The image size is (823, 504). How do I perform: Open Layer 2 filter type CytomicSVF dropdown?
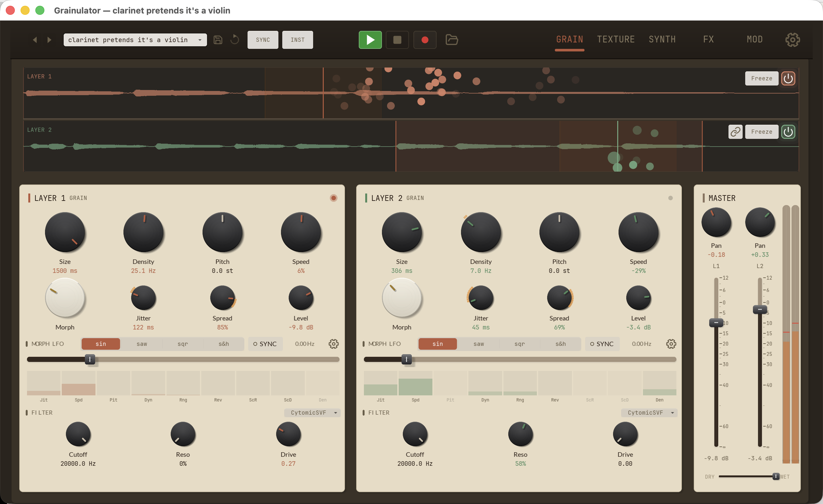coord(649,412)
